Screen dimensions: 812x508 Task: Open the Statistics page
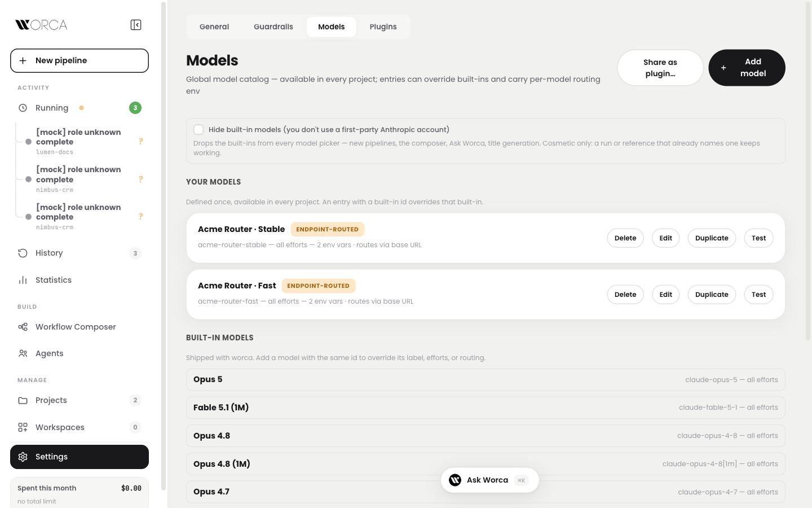(x=80, y=280)
